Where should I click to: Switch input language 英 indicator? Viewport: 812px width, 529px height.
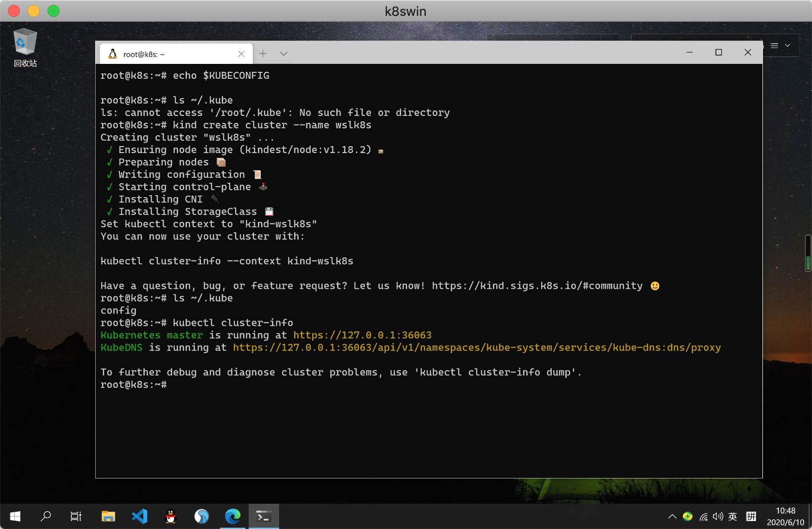pos(733,517)
